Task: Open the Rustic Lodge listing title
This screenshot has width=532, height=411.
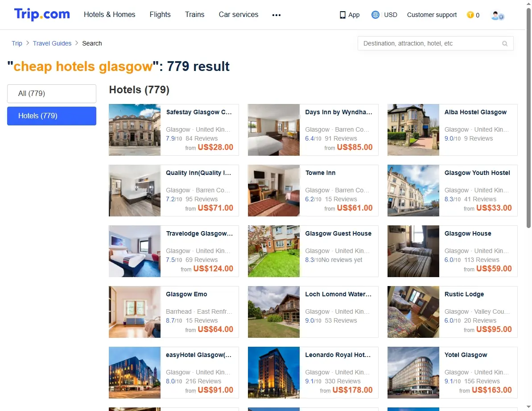Action: click(x=464, y=294)
